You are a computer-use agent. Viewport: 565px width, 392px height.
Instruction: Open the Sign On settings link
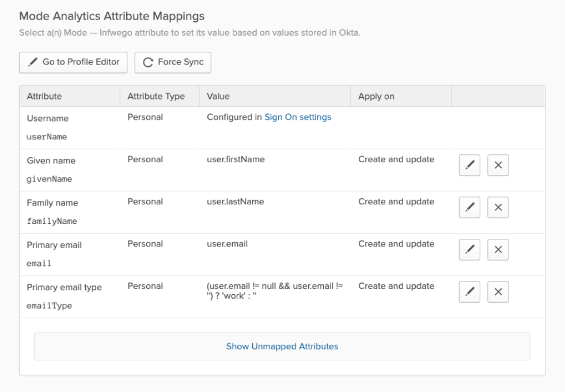coord(298,117)
